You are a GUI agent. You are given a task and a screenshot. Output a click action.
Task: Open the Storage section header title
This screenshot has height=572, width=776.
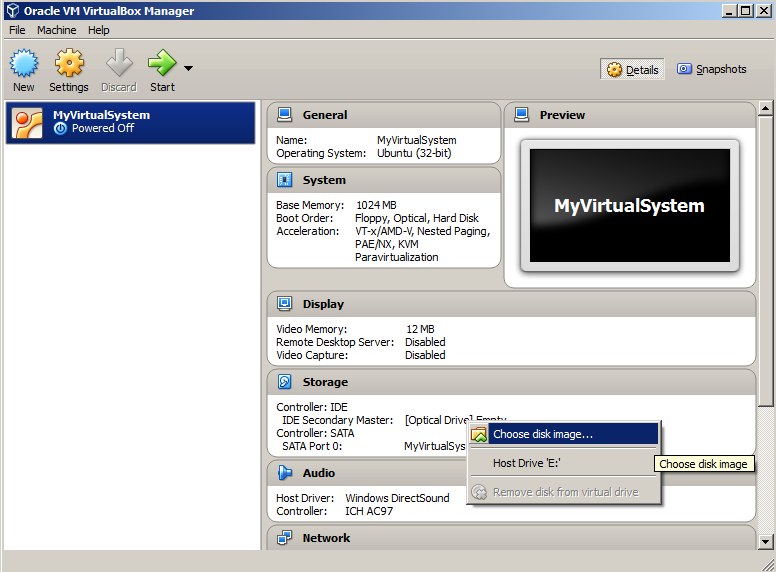(x=325, y=382)
